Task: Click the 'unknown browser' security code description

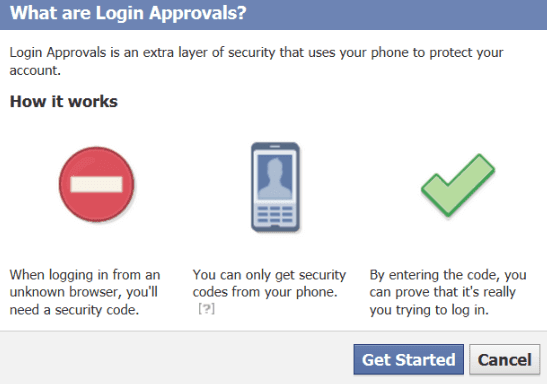Action: pyautogui.click(x=85, y=292)
